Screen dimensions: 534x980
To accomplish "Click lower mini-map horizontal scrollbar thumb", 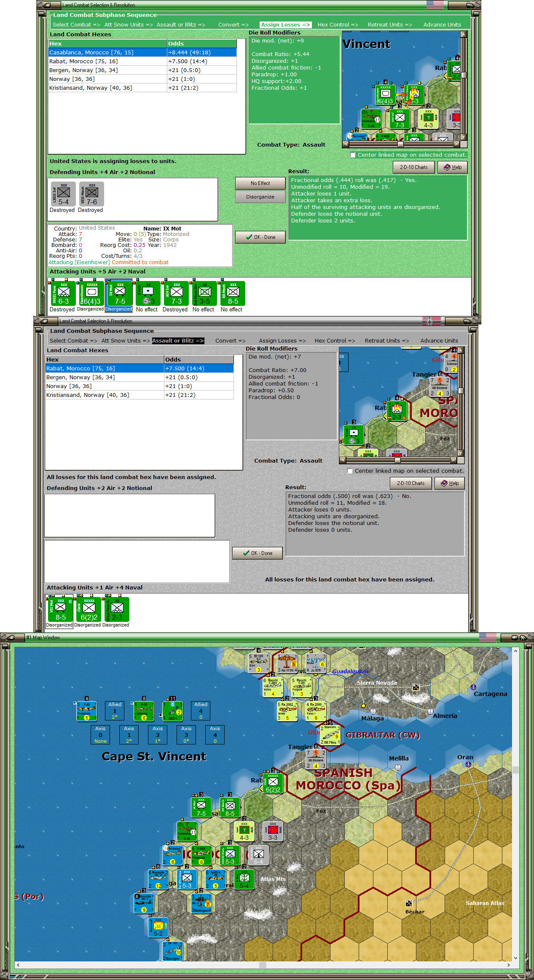I will tap(397, 460).
